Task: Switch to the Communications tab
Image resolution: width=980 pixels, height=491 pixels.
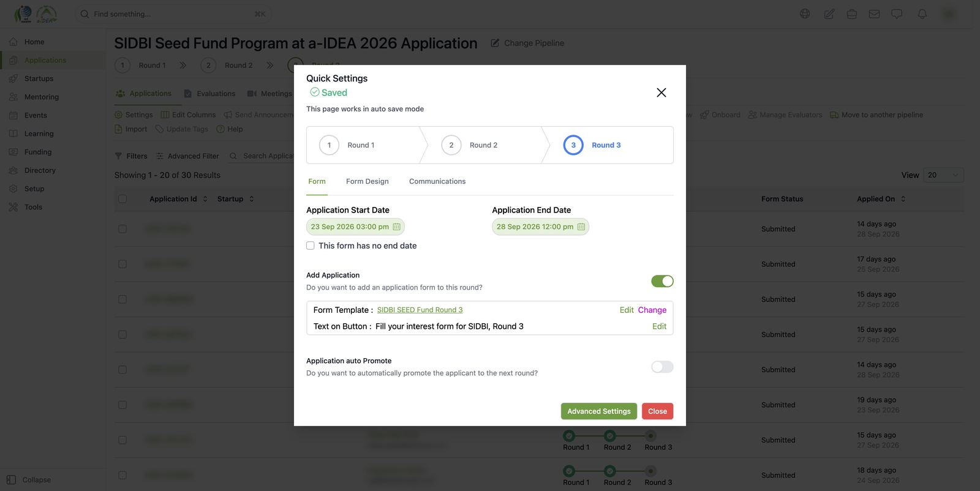Action: pos(437,181)
